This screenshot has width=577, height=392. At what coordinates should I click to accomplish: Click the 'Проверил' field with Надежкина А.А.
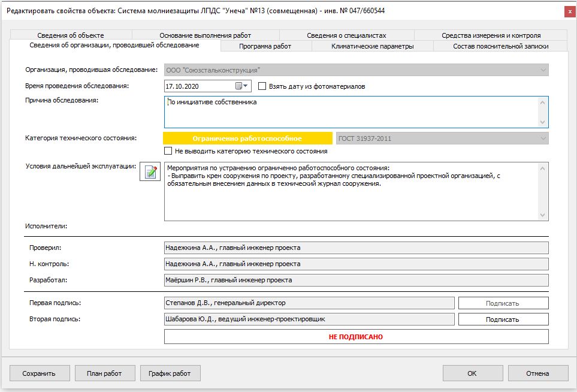point(357,248)
